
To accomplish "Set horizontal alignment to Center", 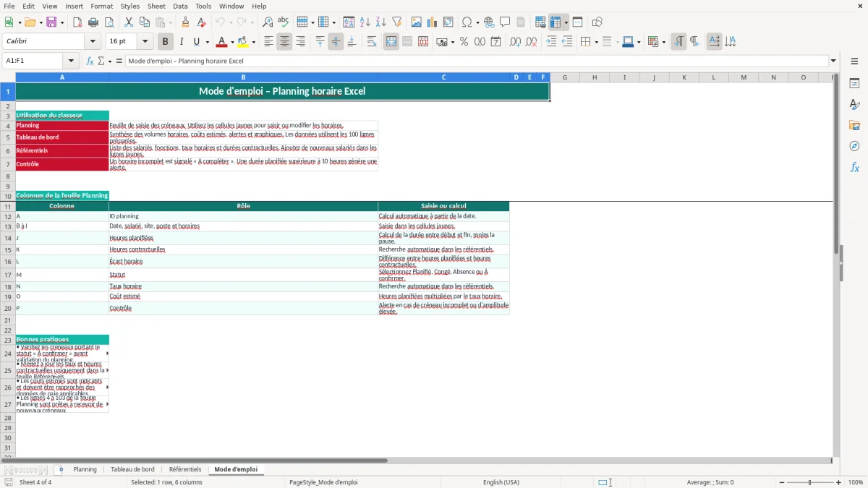I will pos(284,42).
